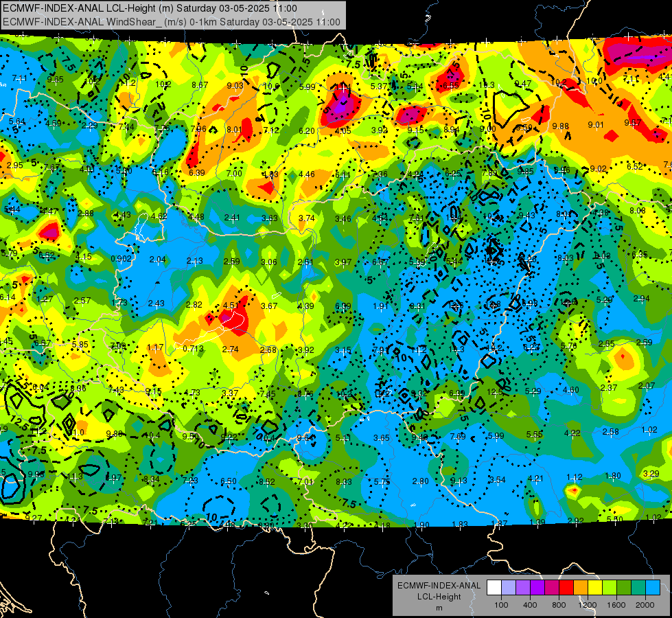Click the wind shear value 2.37
The width and height of the screenshot is (672, 618).
point(609,387)
